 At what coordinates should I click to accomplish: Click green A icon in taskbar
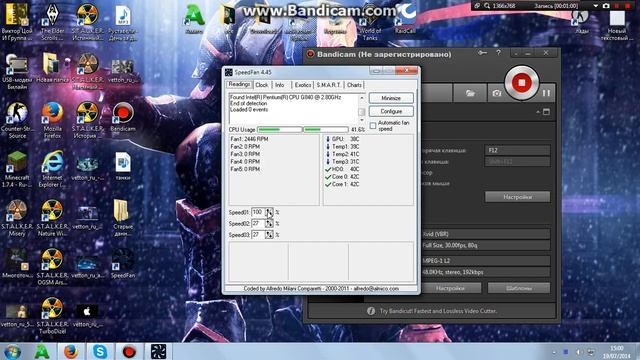point(42,351)
